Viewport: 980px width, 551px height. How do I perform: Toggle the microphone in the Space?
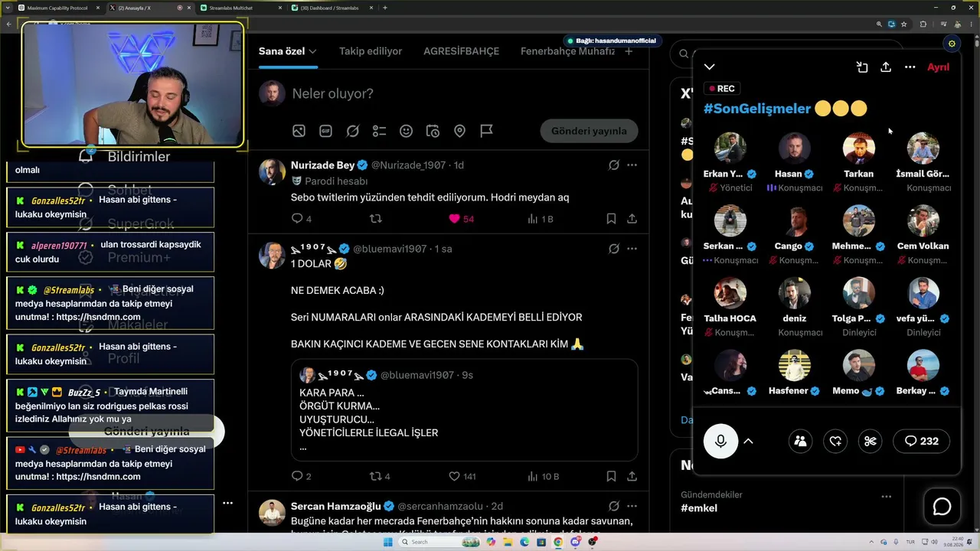720,441
